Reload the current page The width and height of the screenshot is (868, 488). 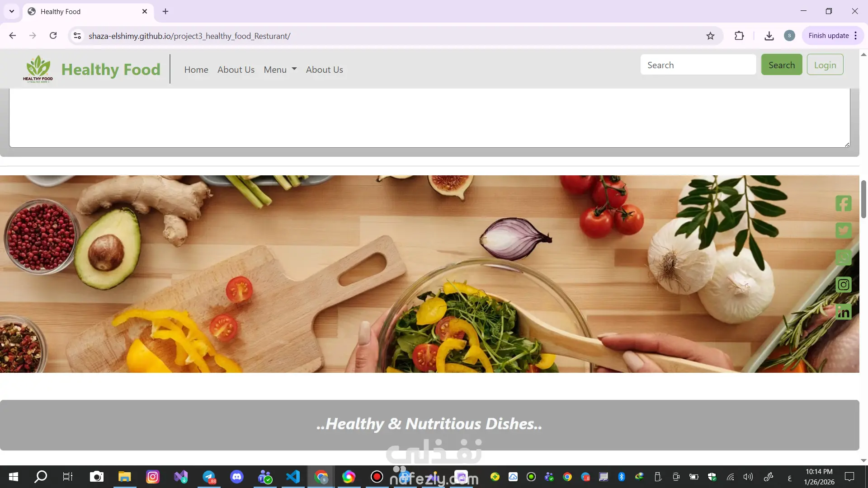(53, 36)
